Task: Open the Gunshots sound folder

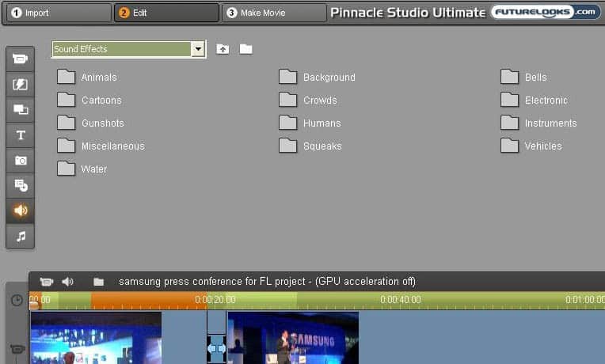Action: coord(90,123)
